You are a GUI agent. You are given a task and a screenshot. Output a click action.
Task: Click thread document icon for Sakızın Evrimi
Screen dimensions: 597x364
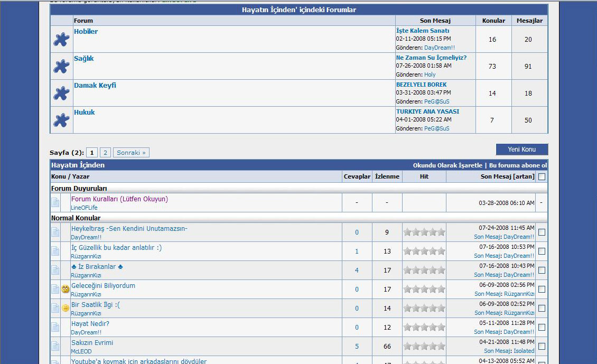tap(55, 346)
